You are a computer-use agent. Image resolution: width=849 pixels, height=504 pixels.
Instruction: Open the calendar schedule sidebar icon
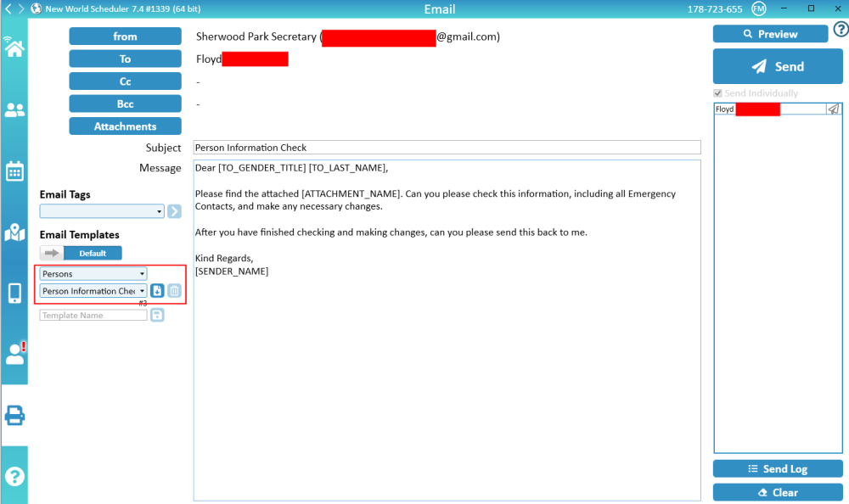[14, 171]
